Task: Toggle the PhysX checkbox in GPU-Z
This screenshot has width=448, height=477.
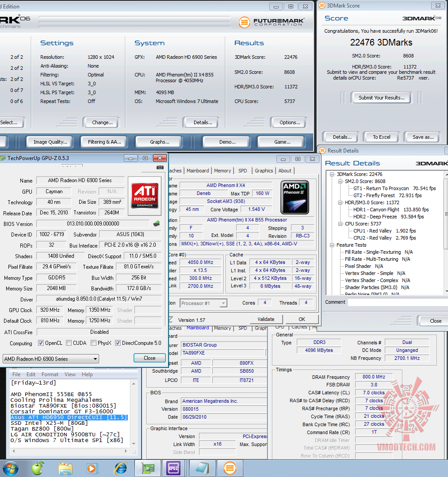Action: click(x=93, y=343)
